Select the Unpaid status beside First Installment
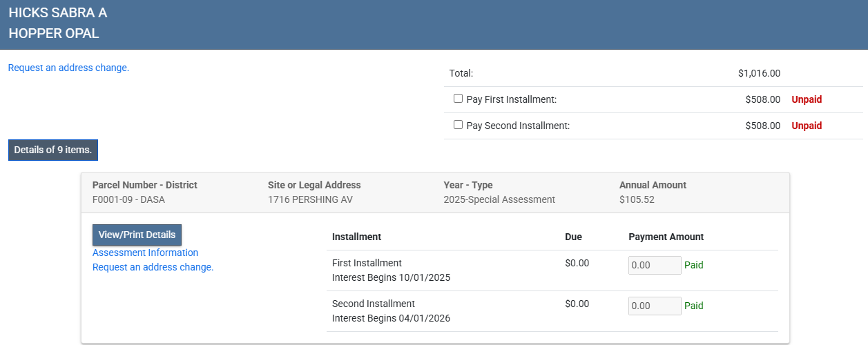This screenshot has width=868, height=345. pyautogui.click(x=807, y=99)
